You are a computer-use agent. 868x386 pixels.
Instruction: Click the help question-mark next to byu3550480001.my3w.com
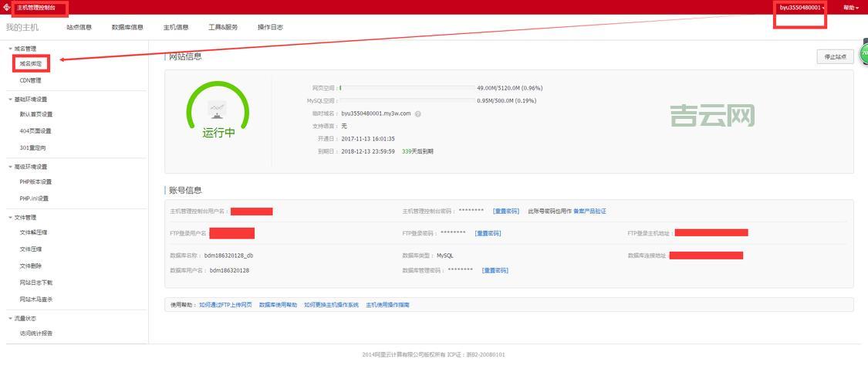[418, 113]
